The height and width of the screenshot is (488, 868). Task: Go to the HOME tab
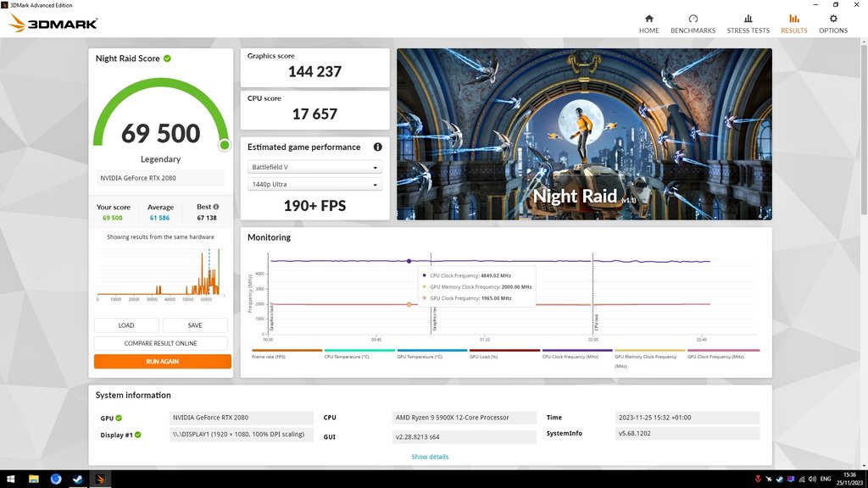coord(648,24)
